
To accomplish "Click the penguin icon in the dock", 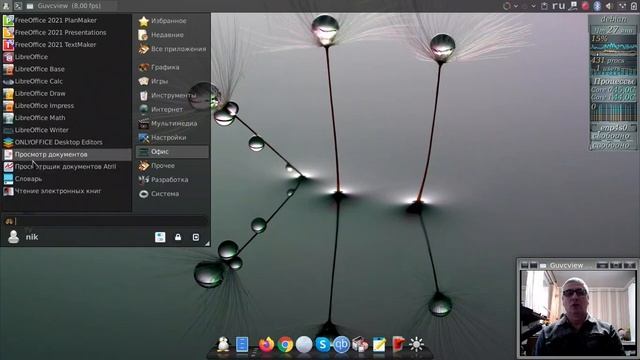I will 223,344.
